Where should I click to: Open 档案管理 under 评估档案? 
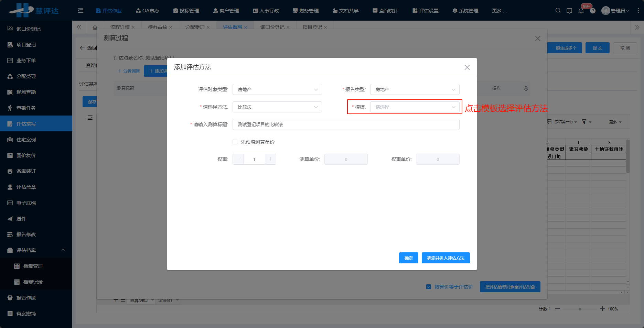(x=33, y=266)
